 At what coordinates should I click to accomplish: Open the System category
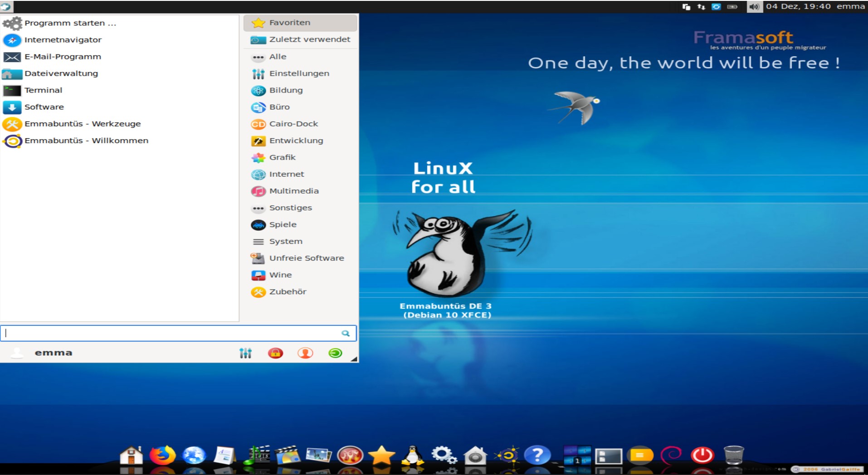[x=300, y=241]
